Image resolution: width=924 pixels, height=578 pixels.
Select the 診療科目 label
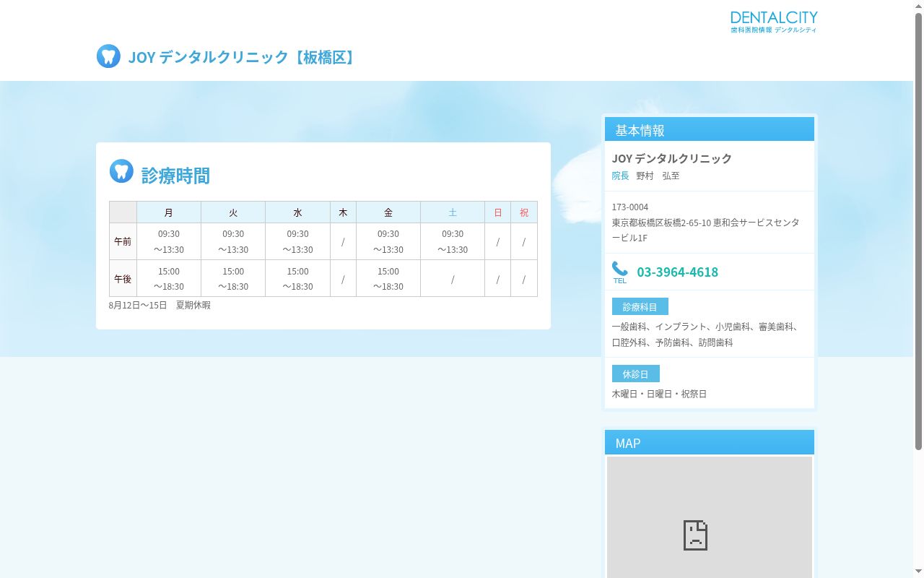coord(640,306)
